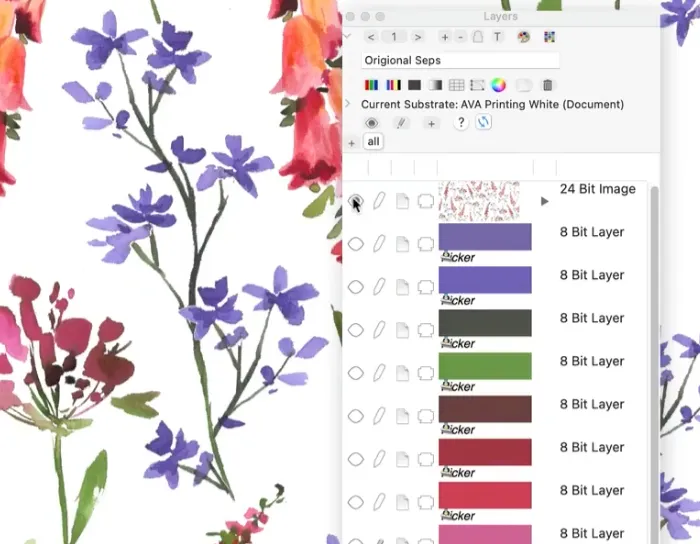
Task: Go to previous layer set with the < arrow
Action: pos(371,37)
